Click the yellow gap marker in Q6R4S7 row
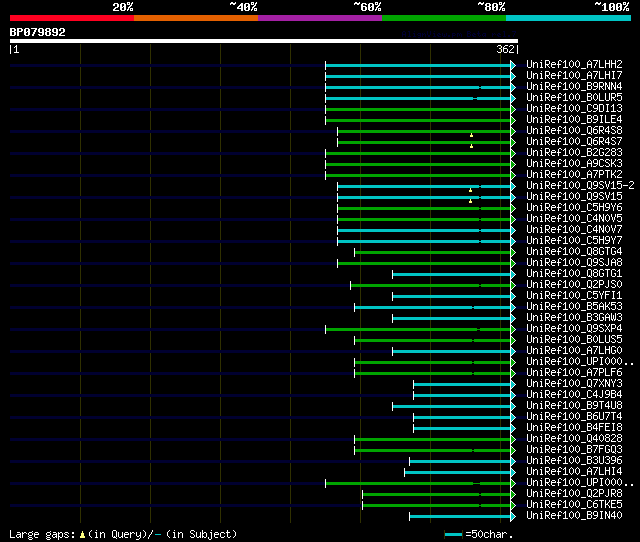Screen dimensions: 640x542 (471, 146)
